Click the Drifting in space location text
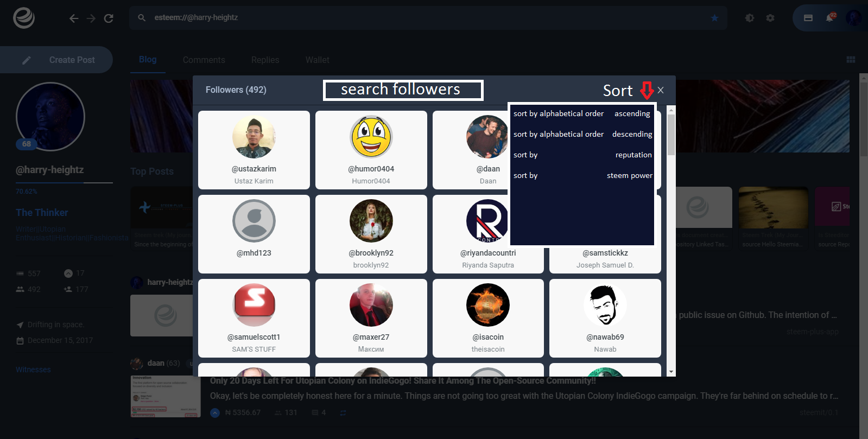The width and height of the screenshot is (868, 439). click(56, 325)
